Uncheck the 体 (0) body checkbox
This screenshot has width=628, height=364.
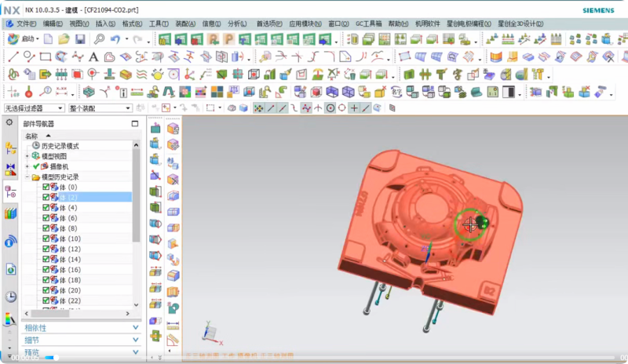tap(46, 187)
